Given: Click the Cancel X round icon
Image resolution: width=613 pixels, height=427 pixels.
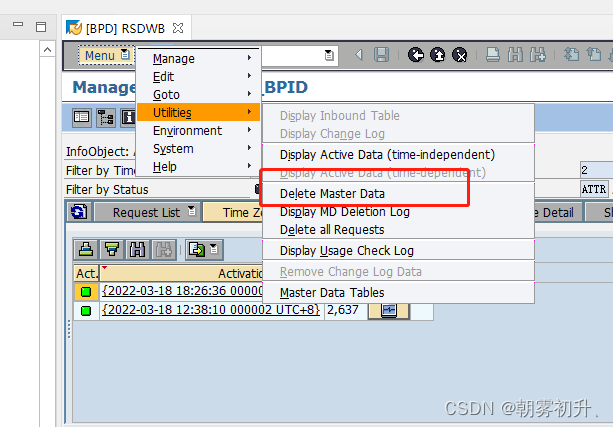Looking at the screenshot, I should tap(460, 55).
